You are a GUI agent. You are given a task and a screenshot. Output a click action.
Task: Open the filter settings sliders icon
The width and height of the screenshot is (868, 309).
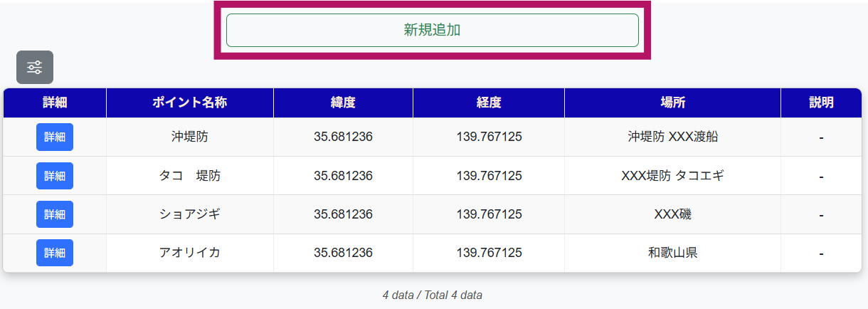tap(35, 68)
